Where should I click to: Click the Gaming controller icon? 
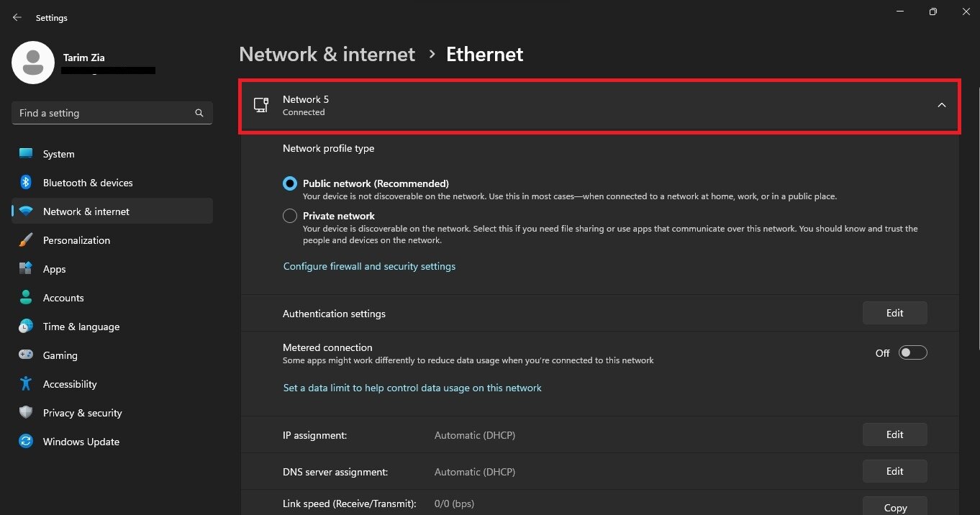coord(26,355)
